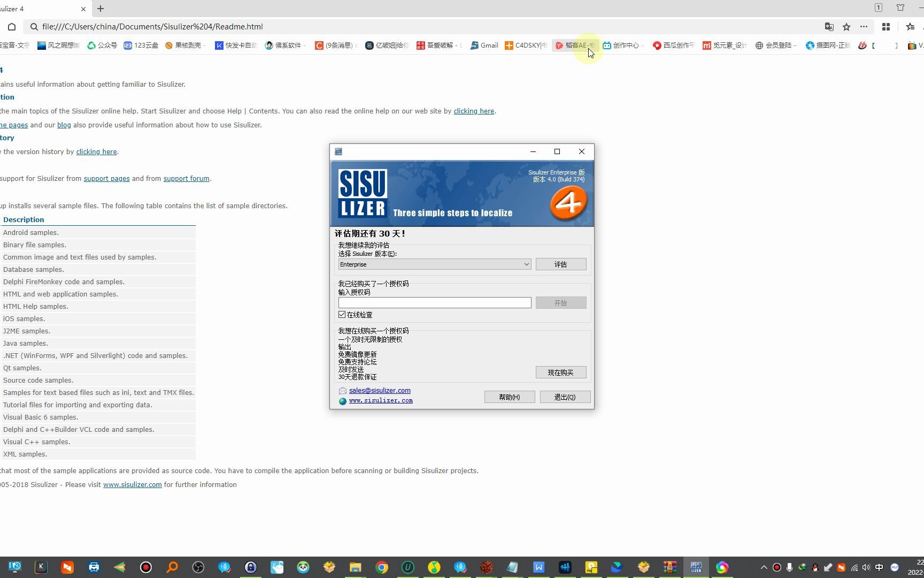Click the Sisulizer icon in taskbar
924x578 pixels.
tap(696, 567)
